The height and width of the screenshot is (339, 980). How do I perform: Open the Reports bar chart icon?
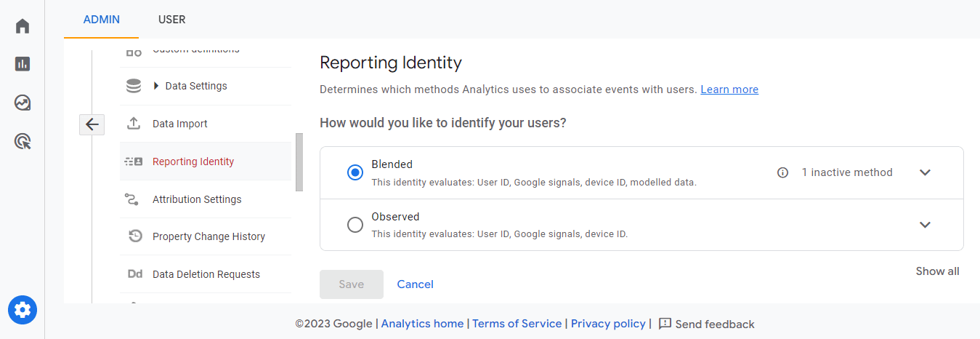tap(23, 64)
